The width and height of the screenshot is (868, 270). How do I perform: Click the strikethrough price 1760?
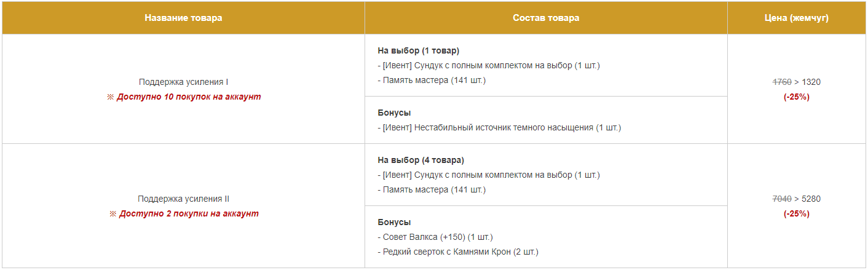(782, 82)
